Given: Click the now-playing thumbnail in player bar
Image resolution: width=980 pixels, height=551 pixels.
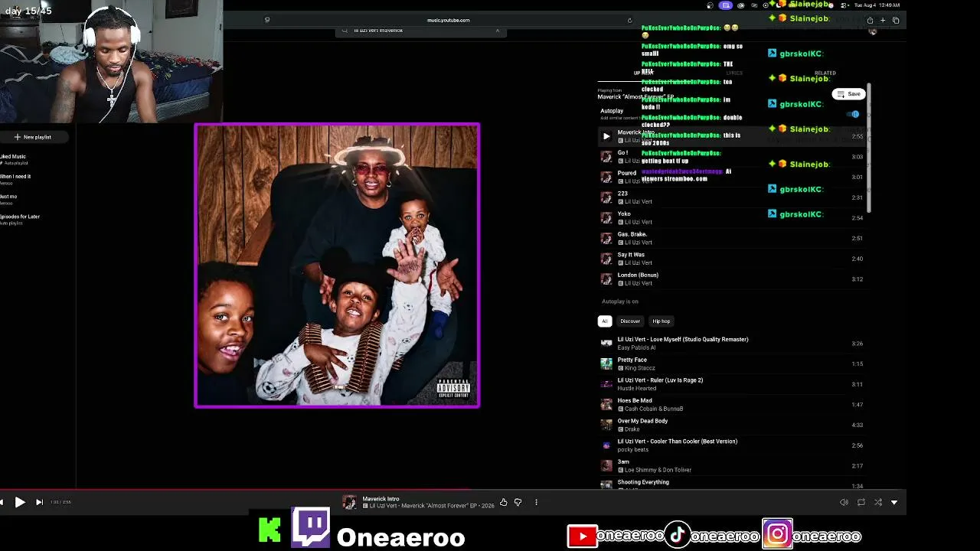Looking at the screenshot, I should 349,502.
